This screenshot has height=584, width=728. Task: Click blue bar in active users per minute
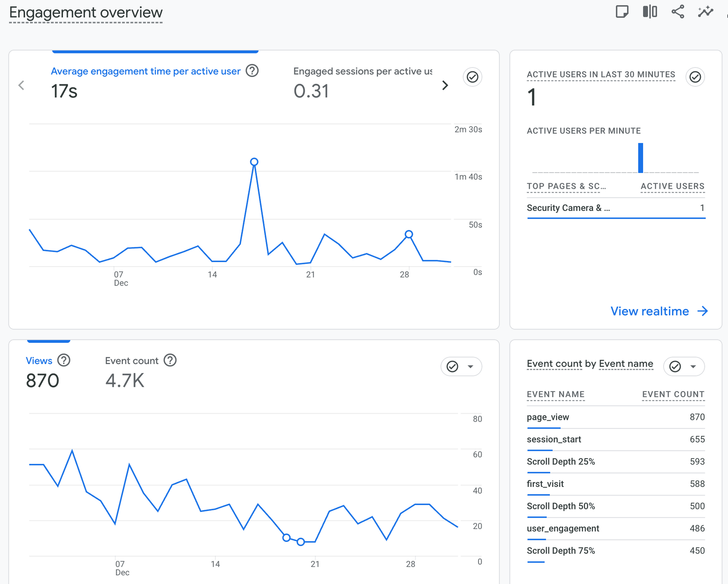tap(640, 158)
